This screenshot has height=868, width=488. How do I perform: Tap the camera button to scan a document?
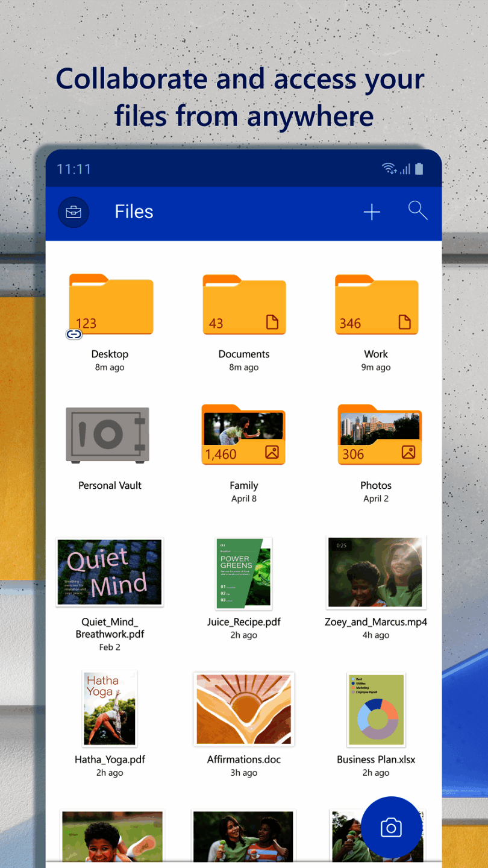391,828
